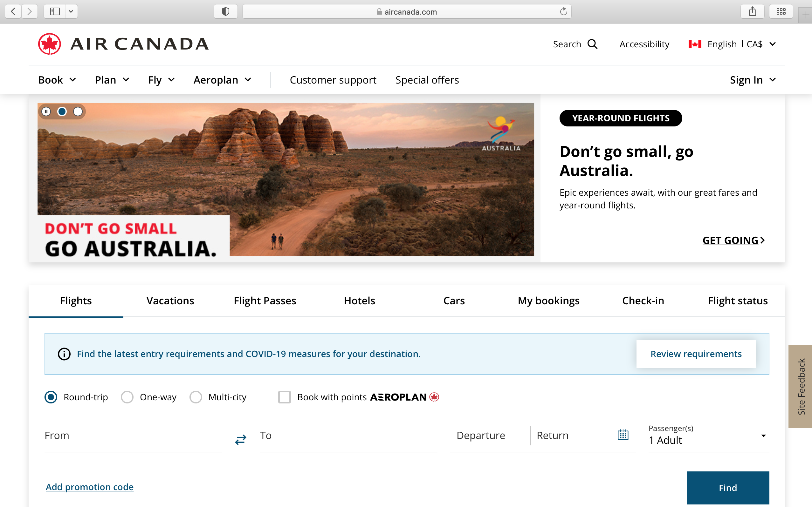812x507 pixels.
Task: Click the search magnifying glass icon
Action: [x=593, y=44]
